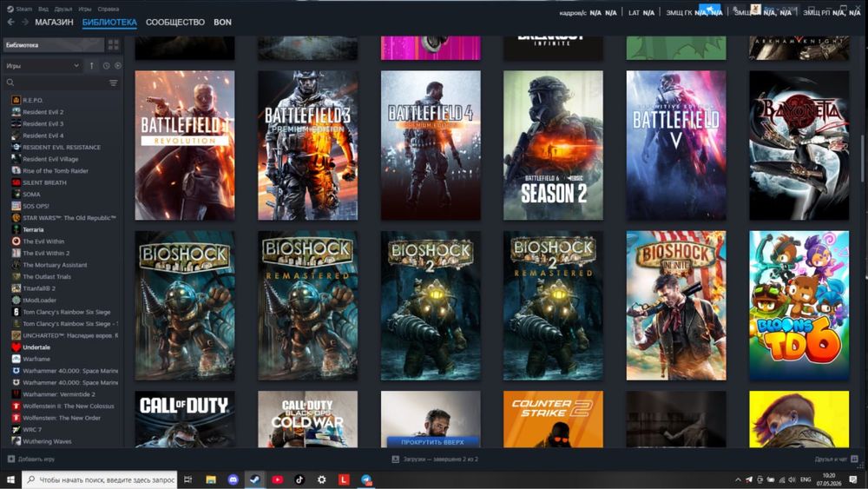Image resolution: width=868 pixels, height=489 pixels.
Task: Click the recent activity clock icon
Action: click(106, 66)
